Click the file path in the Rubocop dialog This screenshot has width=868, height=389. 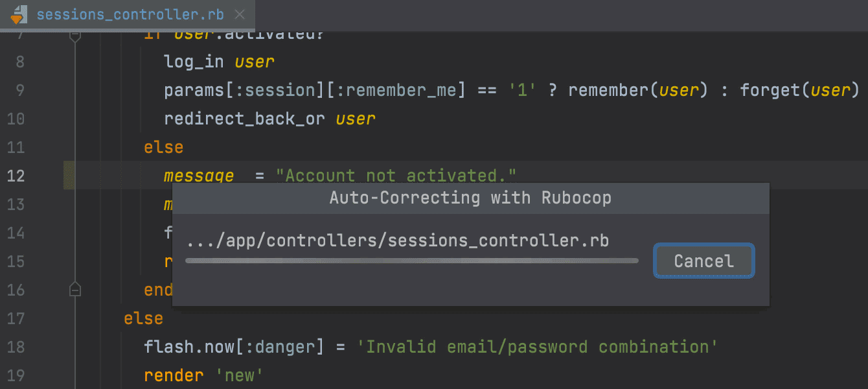(398, 241)
